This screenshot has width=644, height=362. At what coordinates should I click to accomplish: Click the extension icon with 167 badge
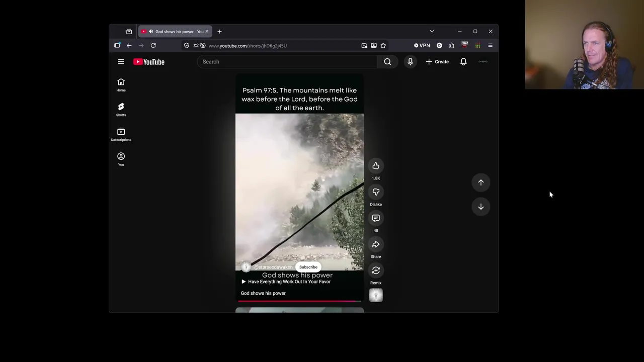pos(464,45)
